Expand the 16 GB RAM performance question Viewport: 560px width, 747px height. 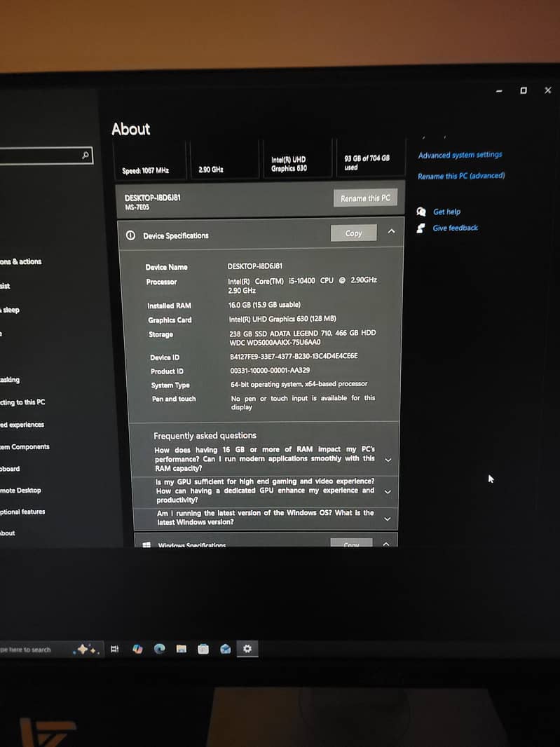click(388, 460)
